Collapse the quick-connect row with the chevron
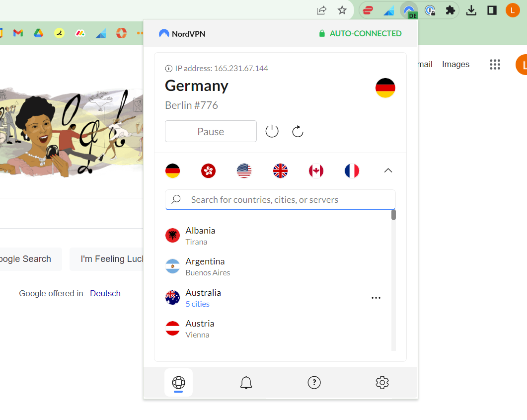 coord(388,170)
